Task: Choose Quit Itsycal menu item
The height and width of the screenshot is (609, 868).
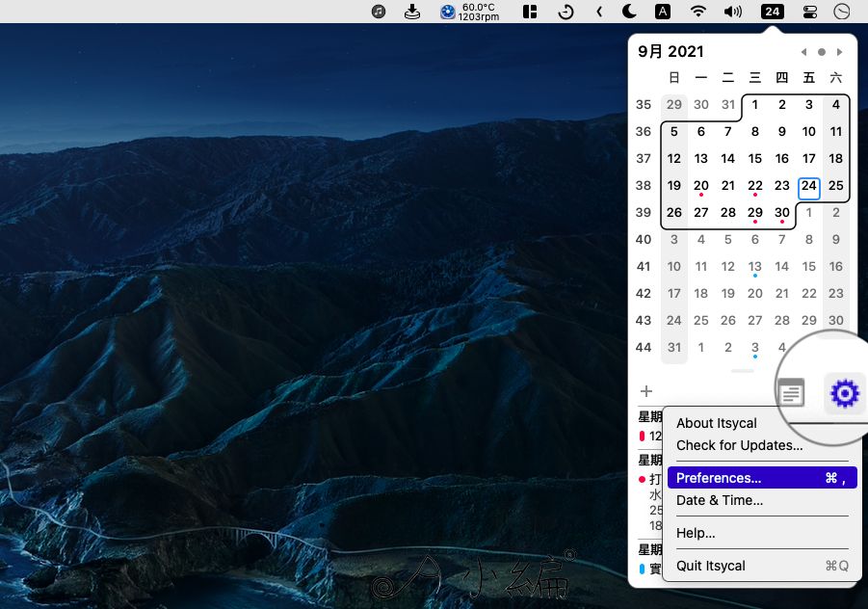Action: [762, 566]
